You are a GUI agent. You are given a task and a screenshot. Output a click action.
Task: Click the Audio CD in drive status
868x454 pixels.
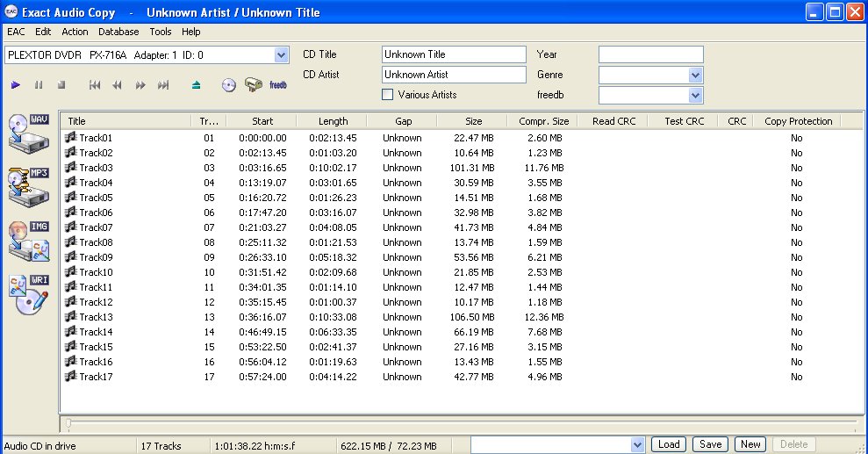click(x=39, y=446)
